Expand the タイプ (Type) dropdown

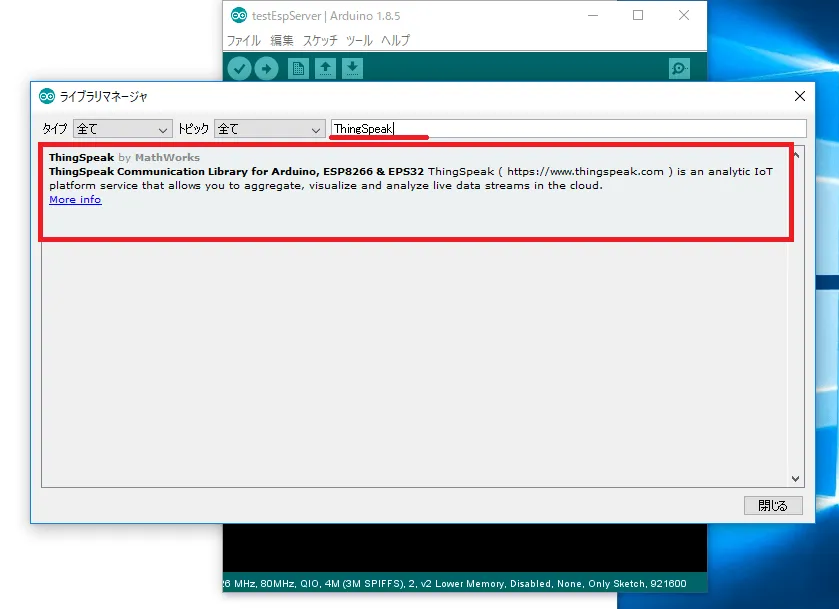pos(123,129)
